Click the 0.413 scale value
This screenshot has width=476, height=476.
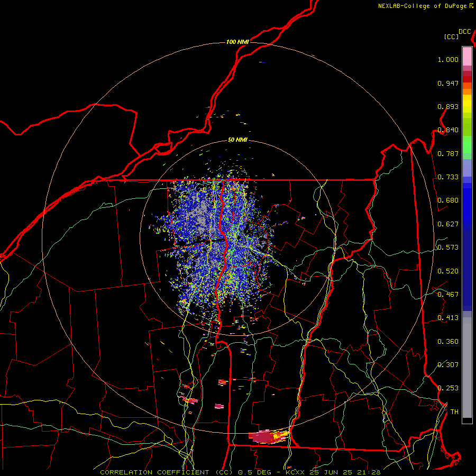[x=448, y=318]
